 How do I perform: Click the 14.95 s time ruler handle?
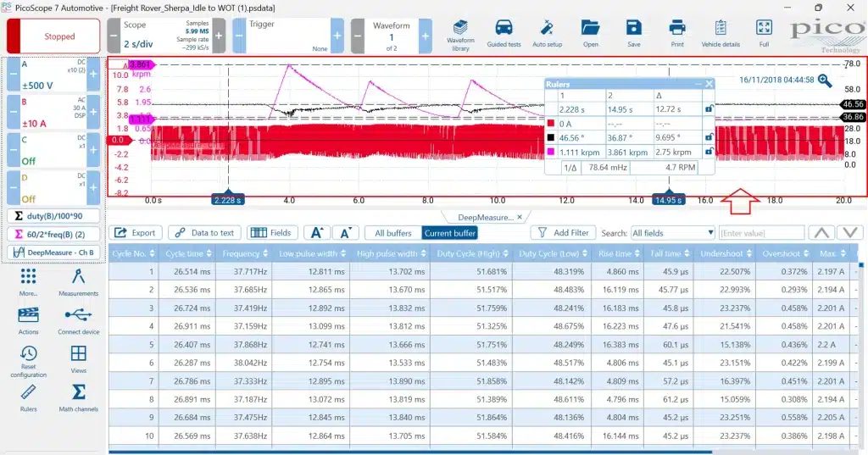tap(668, 200)
